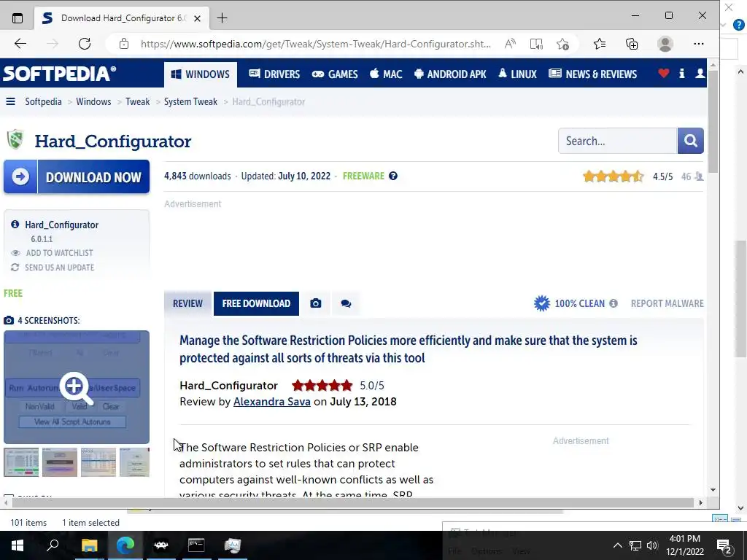747x560 pixels.
Task: Click the magnifier search button
Action: [x=690, y=141]
